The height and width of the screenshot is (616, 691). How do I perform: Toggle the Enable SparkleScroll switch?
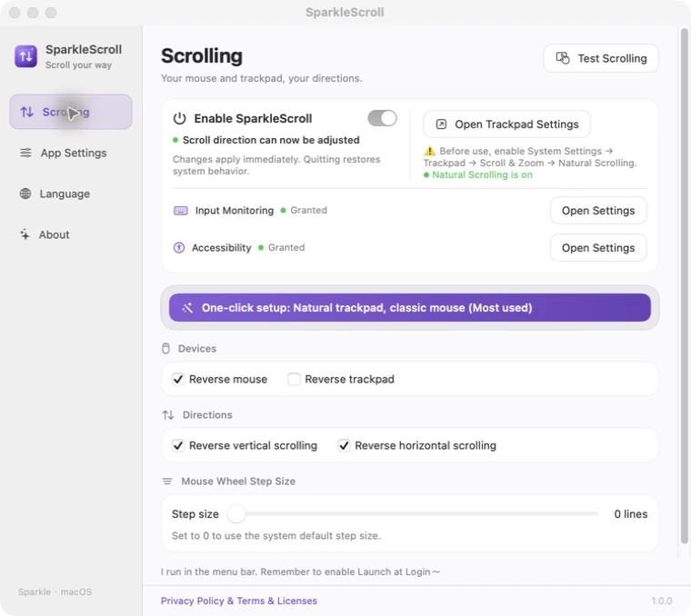382,118
